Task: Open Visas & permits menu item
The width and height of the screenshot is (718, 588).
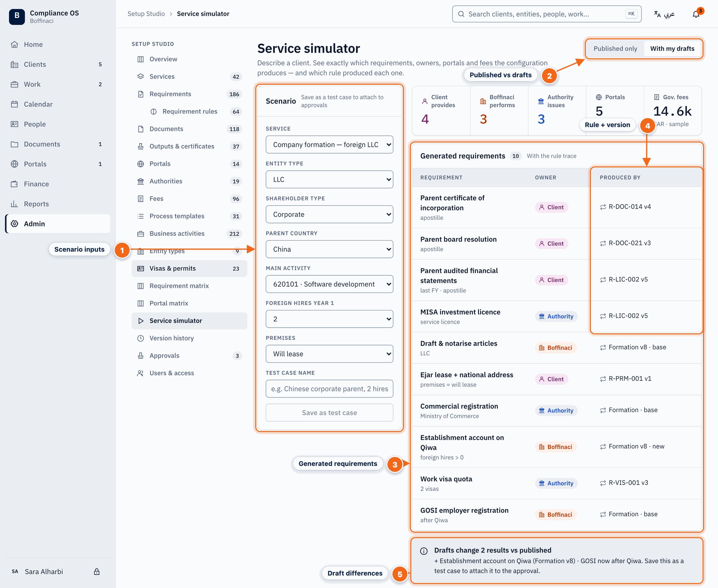Action: click(x=189, y=269)
